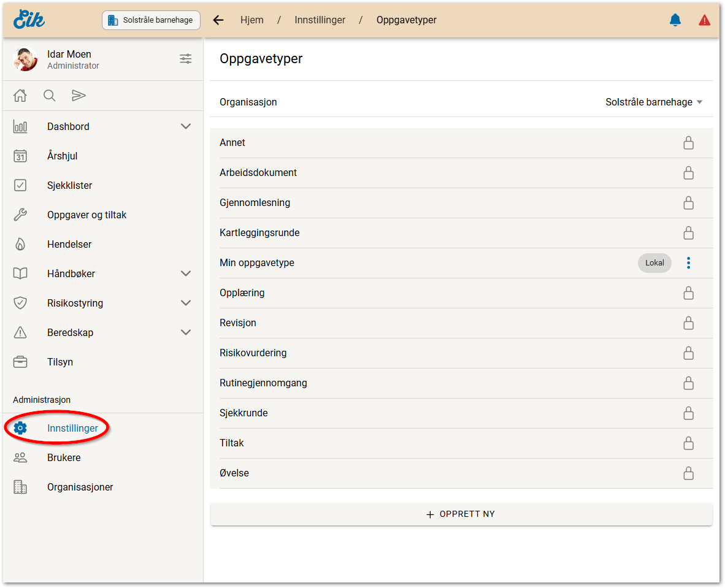Click the lock icon on Annet row
Screen dimensions: 725x588
pyautogui.click(x=688, y=143)
